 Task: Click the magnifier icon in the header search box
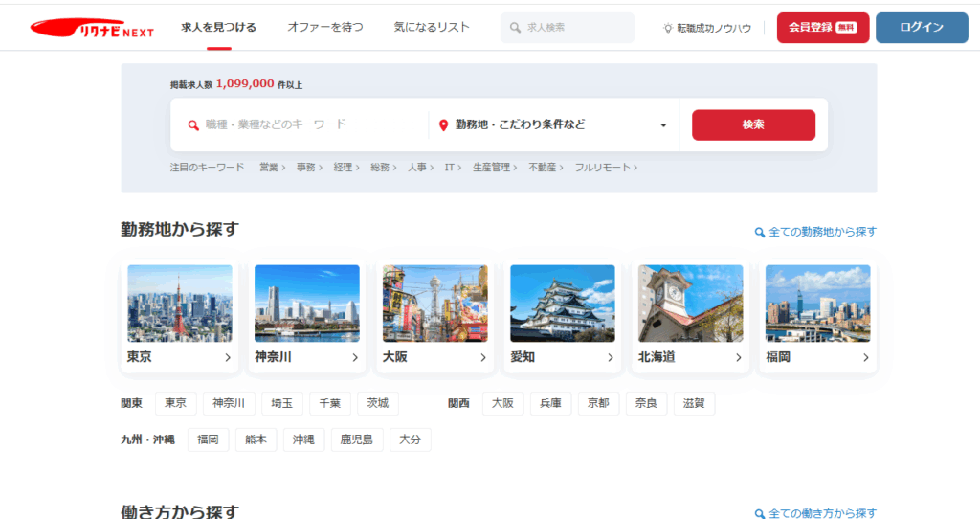[516, 28]
